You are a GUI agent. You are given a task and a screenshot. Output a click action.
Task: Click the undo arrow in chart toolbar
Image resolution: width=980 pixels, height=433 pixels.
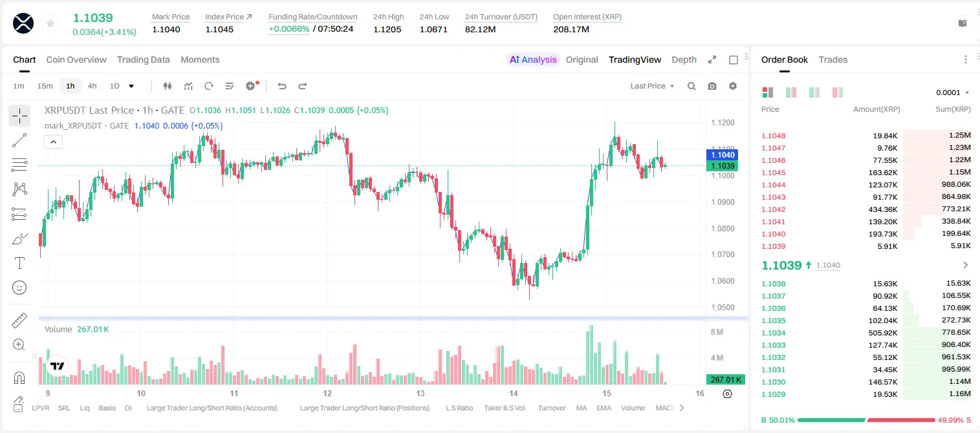[281, 86]
